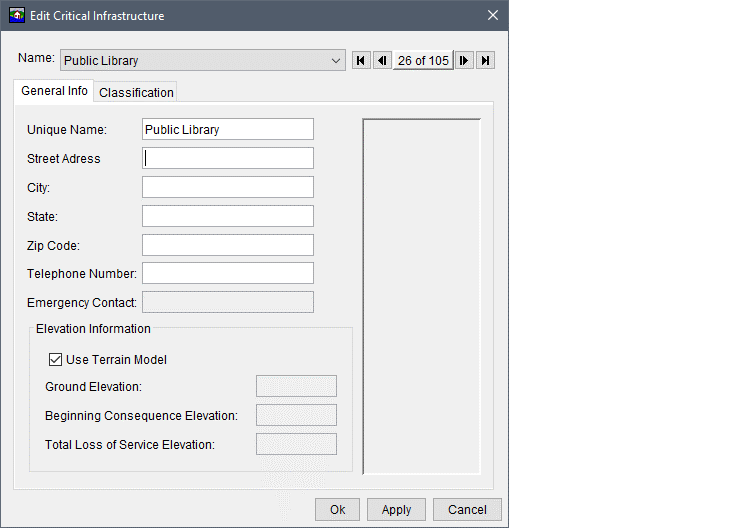736x528 pixels.
Task: Close the Edit Critical Infrastructure dialog
Action: [492, 16]
